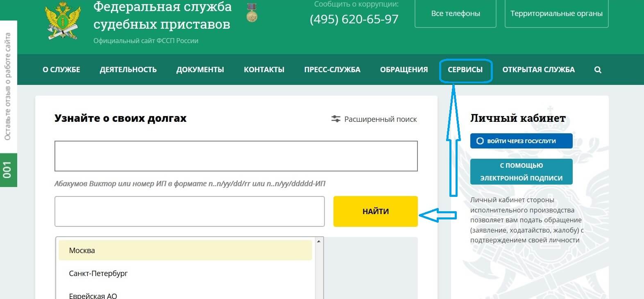Choose Санкт-Петербург in region list
Viewport: 644px width, 299px height.
98,273
